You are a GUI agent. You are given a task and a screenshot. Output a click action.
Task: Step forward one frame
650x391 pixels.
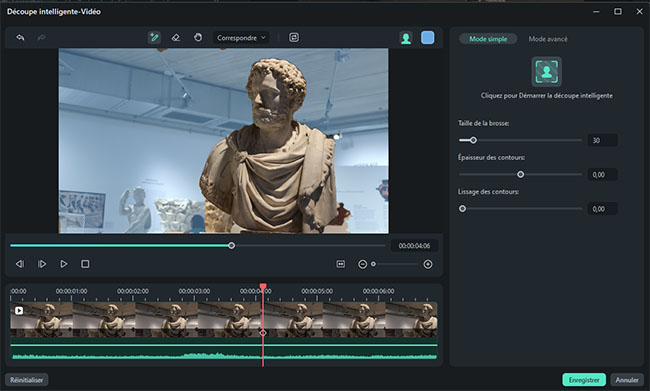pos(42,264)
